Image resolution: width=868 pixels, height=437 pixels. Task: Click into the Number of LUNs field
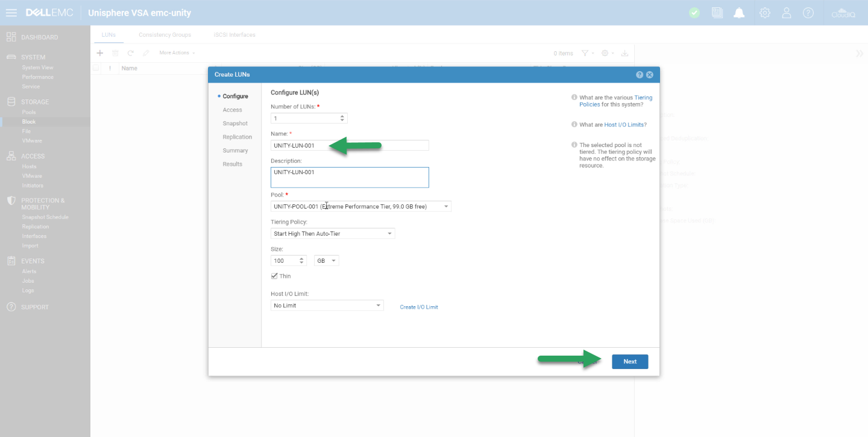click(304, 118)
